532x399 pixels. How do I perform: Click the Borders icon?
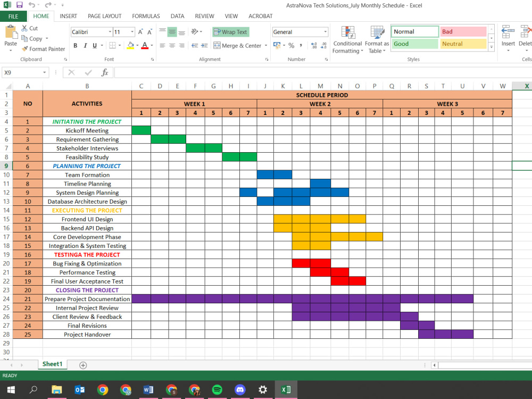(x=112, y=45)
